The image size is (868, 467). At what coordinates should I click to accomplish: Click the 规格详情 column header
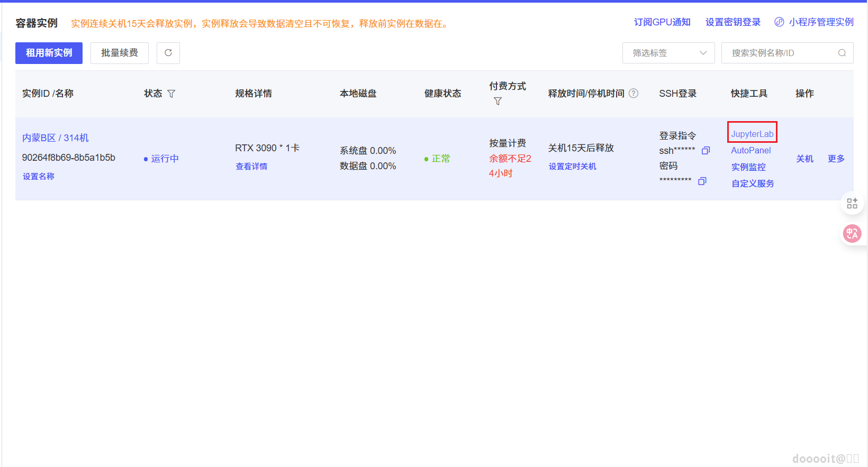[254, 94]
